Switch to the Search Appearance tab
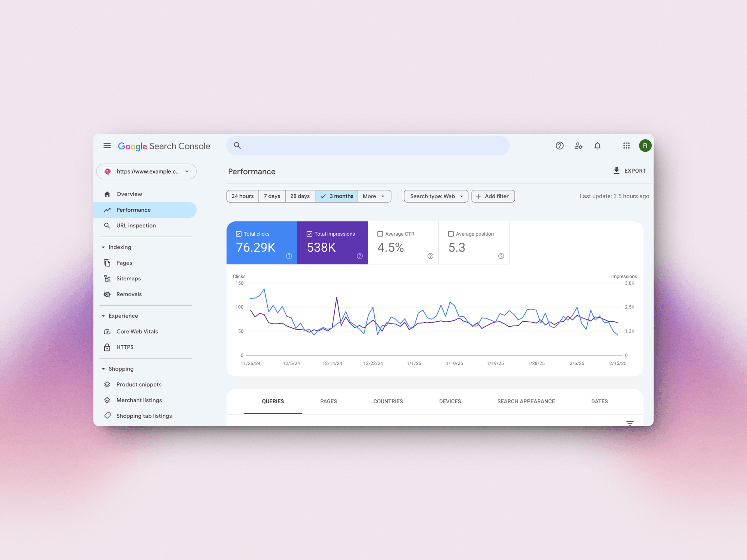 526,401
